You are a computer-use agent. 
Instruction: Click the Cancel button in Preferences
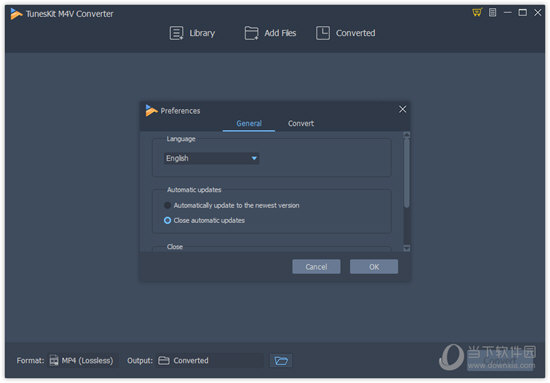[x=316, y=267]
